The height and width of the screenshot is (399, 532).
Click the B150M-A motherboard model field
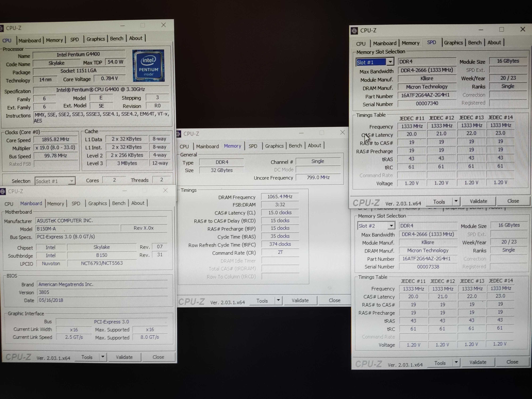coord(77,228)
